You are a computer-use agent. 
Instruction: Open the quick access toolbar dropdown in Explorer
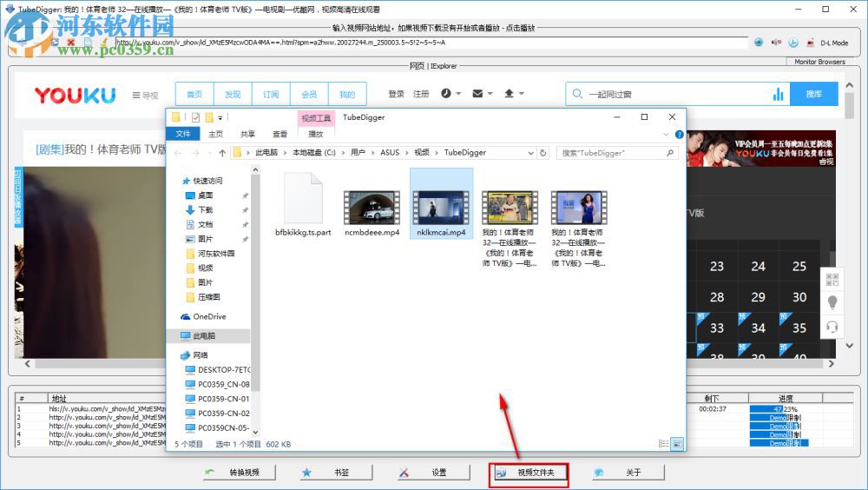[220, 117]
